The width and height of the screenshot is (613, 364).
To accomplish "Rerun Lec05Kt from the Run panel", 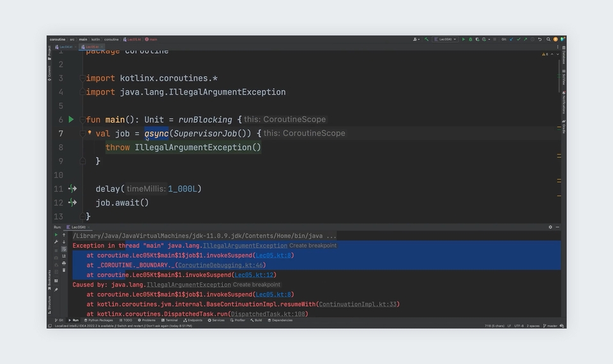I will point(56,235).
